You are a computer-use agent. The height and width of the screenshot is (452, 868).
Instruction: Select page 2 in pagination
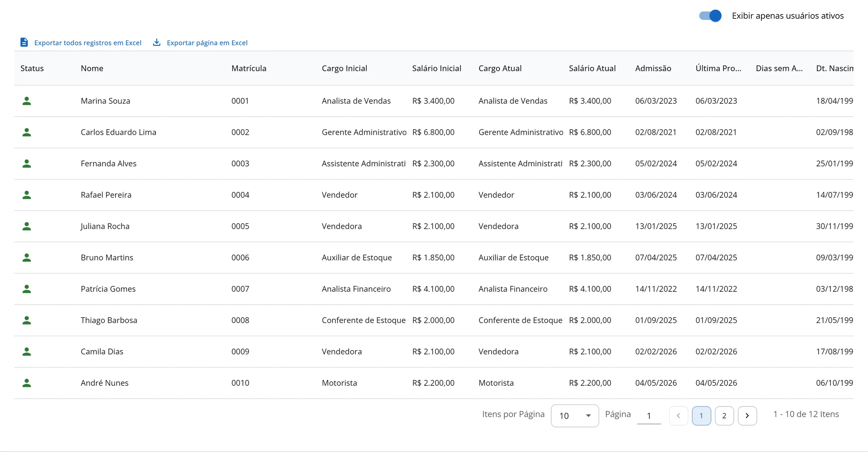click(x=724, y=416)
